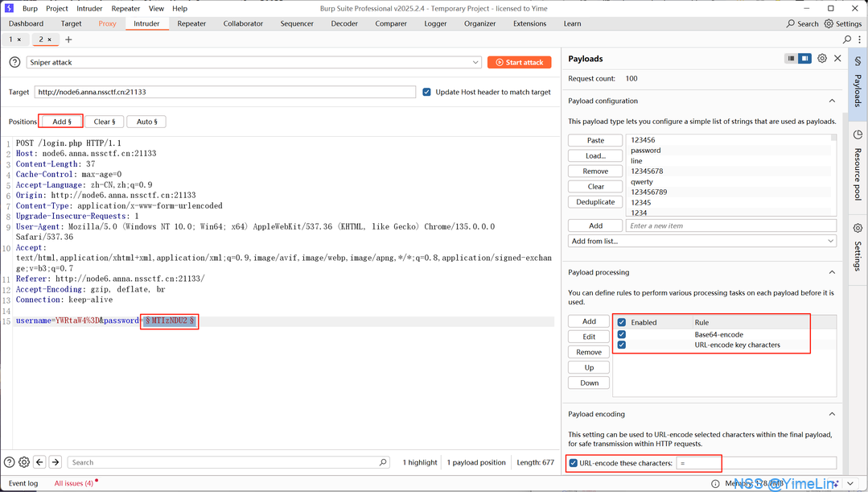Toggle URL-encode these characters checkbox
The height and width of the screenshot is (492, 868).
574,463
